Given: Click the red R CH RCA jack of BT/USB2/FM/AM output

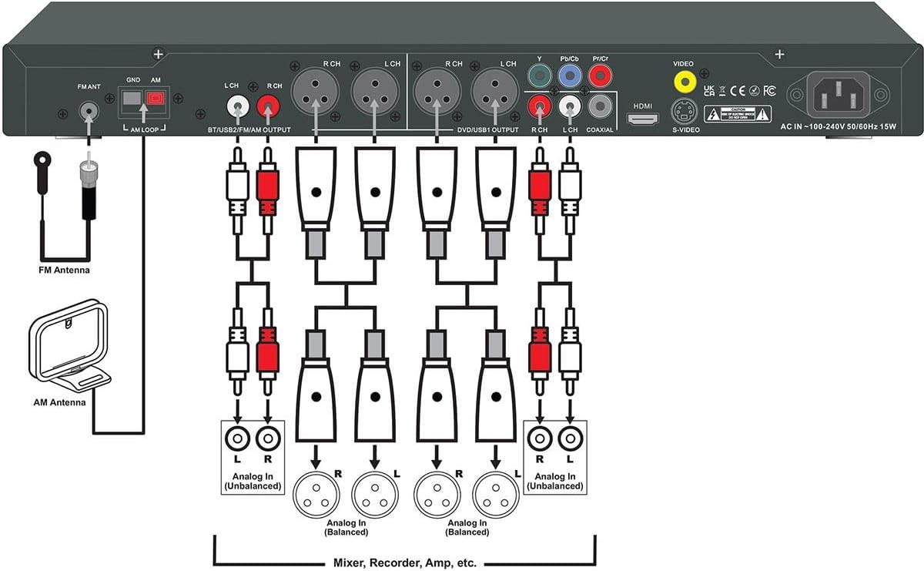Looking at the screenshot, I should 267,105.
